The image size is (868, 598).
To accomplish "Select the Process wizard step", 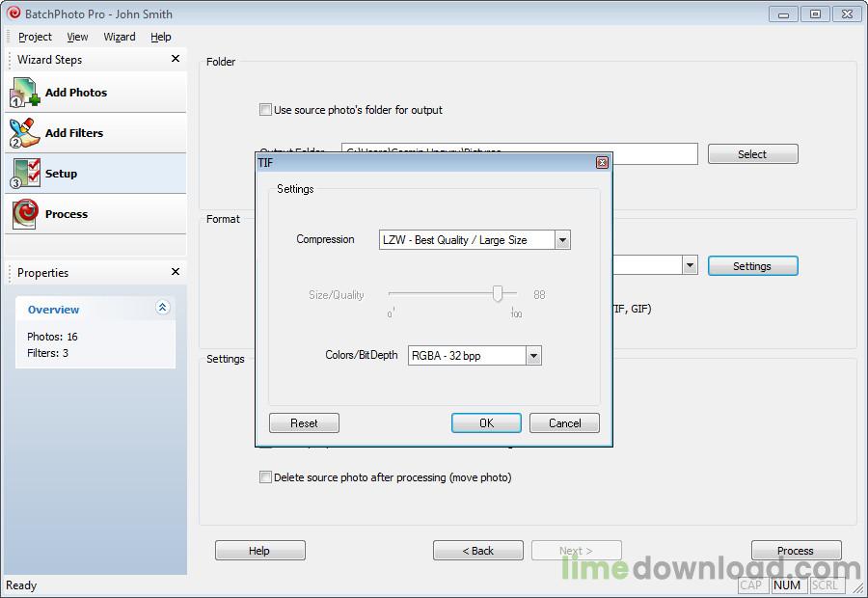I will point(95,214).
